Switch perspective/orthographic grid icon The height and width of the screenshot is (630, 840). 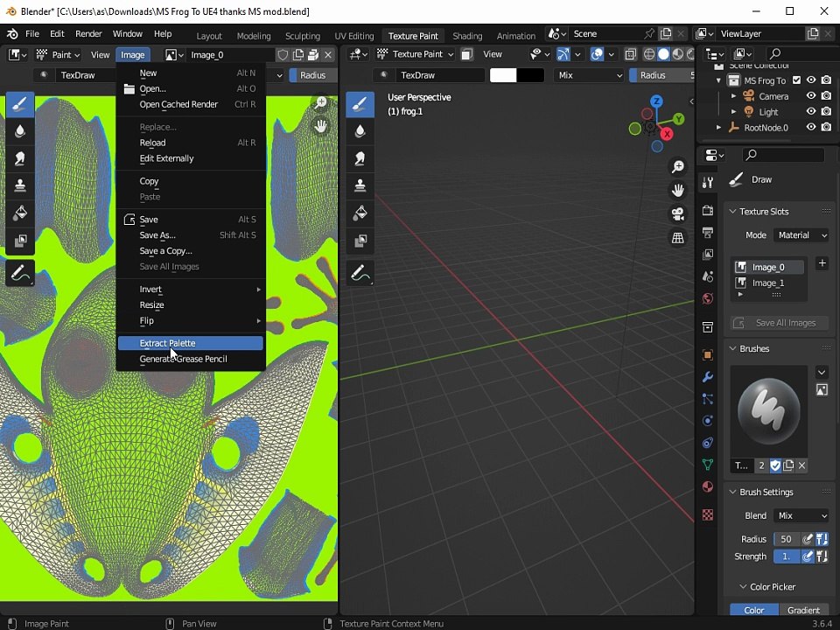click(677, 238)
